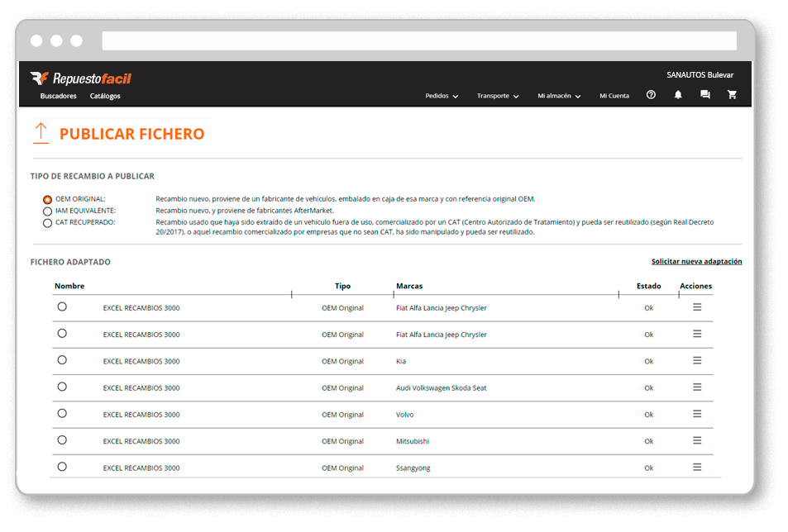Open the Buscadores menu
Image resolution: width=788 pixels, height=532 pixels.
59,96
